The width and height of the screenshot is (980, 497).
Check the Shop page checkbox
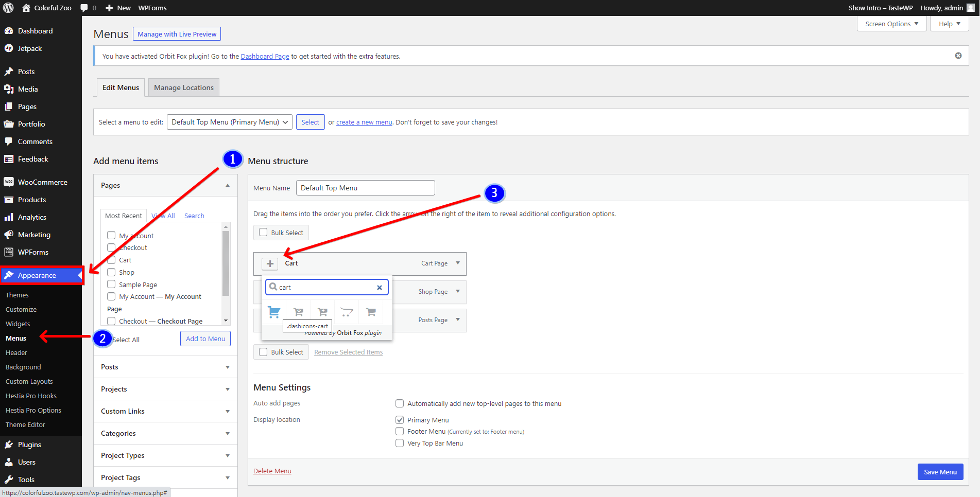coord(111,272)
